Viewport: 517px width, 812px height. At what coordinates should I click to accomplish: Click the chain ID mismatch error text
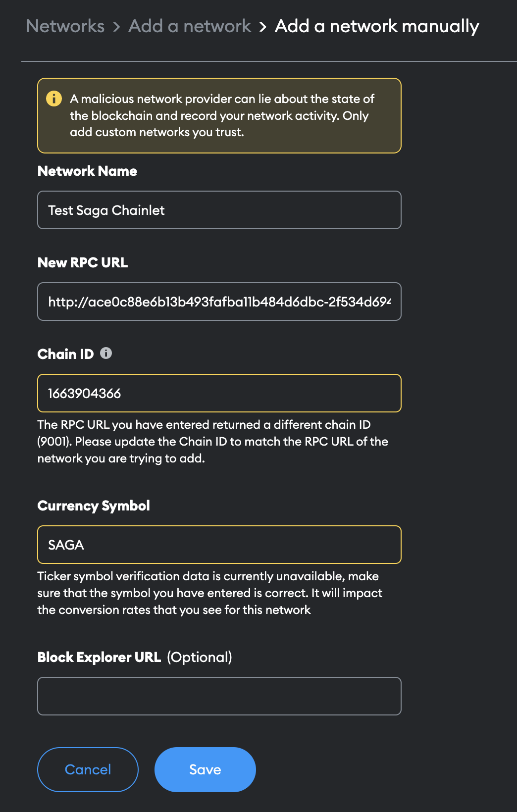212,441
